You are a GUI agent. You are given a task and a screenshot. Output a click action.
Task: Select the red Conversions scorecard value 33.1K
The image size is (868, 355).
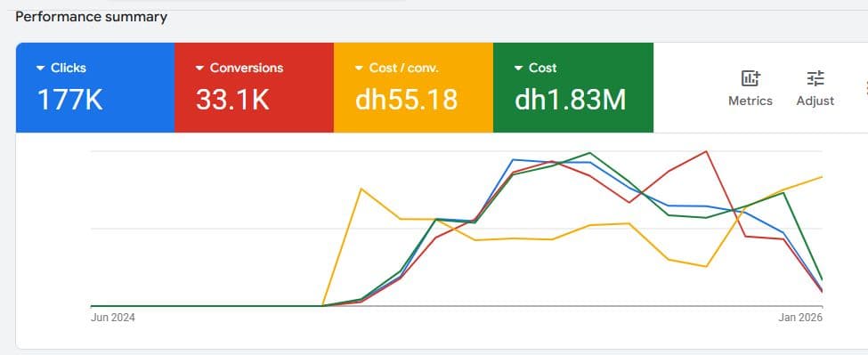point(232,100)
